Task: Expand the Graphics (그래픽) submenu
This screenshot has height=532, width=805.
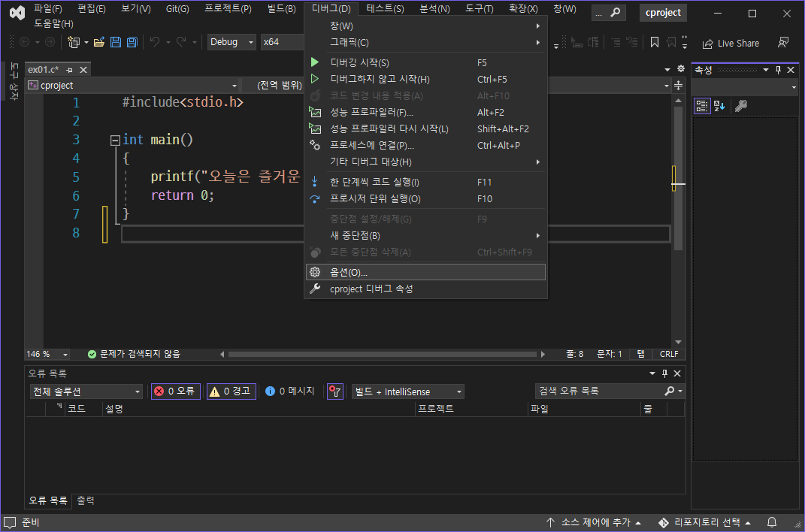Action: pos(425,42)
